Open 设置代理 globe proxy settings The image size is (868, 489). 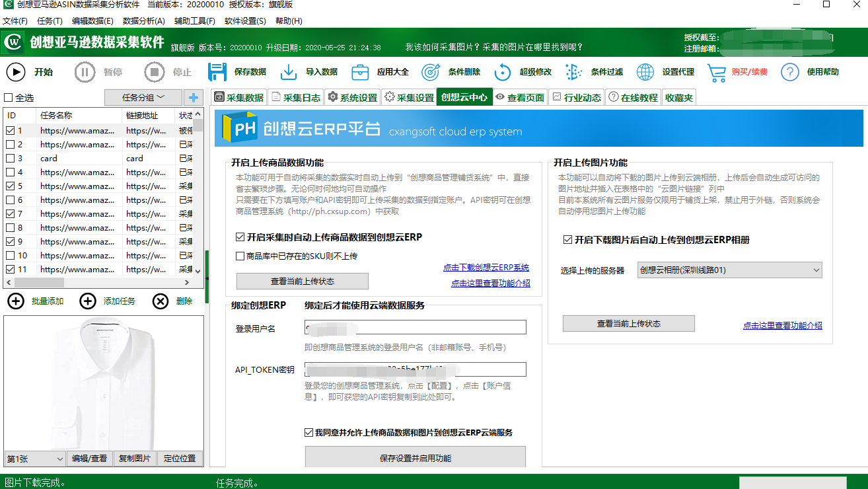pos(645,72)
